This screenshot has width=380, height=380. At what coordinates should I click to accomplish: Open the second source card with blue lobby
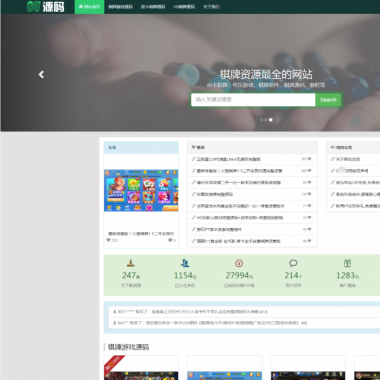pyautogui.click(x=225, y=368)
